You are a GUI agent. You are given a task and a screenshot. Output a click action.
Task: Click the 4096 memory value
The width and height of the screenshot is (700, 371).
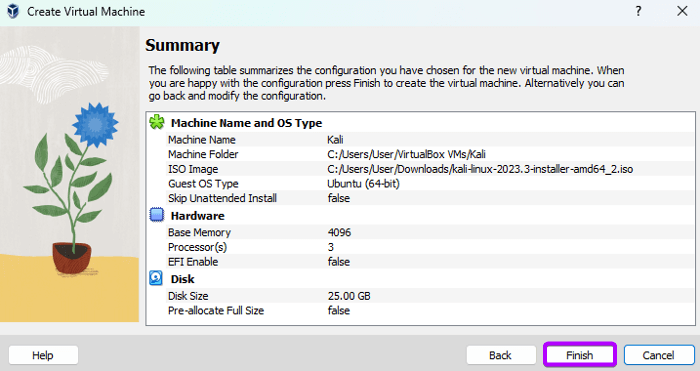point(339,233)
